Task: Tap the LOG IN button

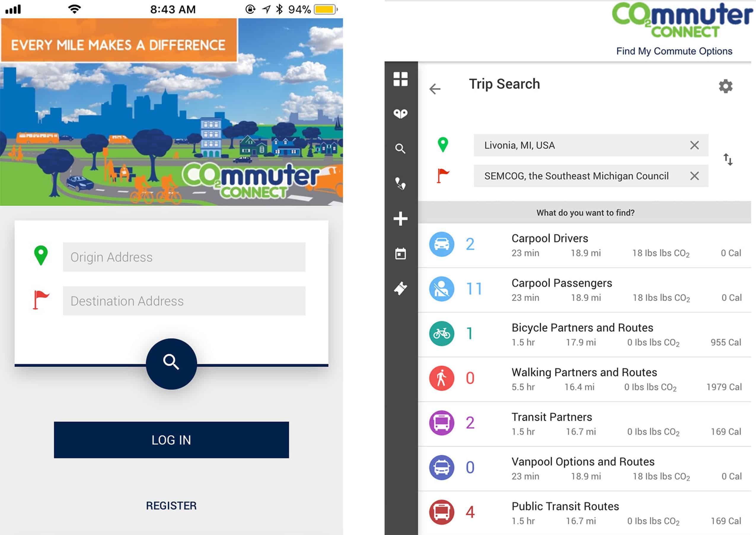Action: (x=171, y=440)
